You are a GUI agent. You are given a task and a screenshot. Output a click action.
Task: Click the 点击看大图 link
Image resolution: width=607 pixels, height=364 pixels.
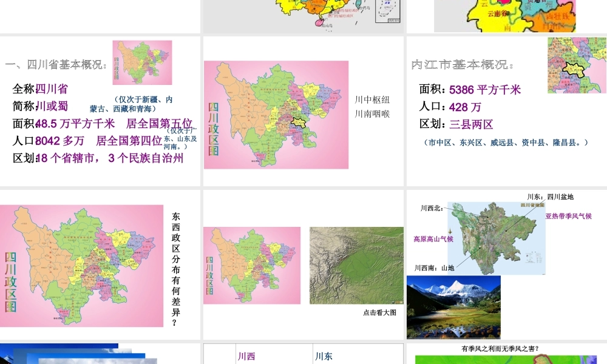(x=380, y=312)
